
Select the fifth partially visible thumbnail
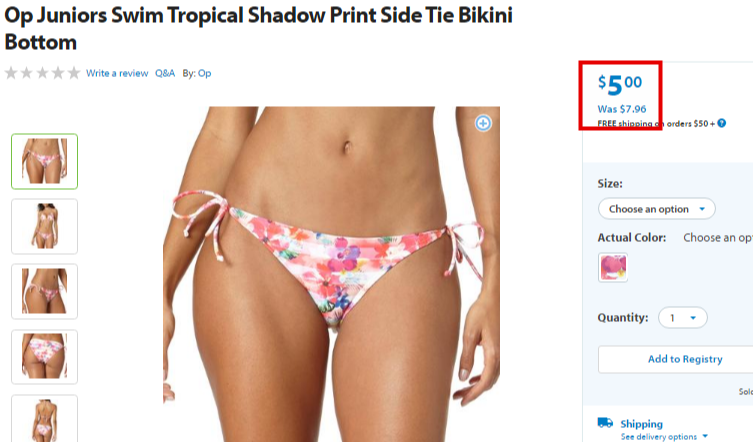coord(44,418)
